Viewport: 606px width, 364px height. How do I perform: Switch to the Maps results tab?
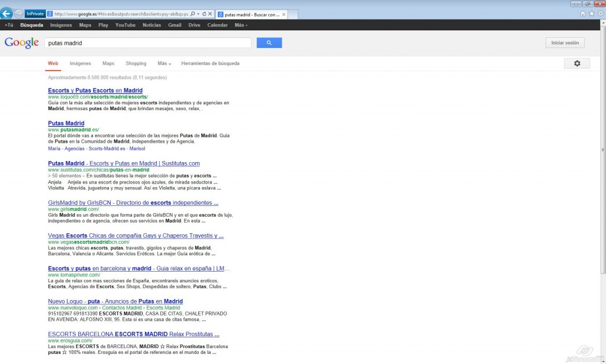108,63
